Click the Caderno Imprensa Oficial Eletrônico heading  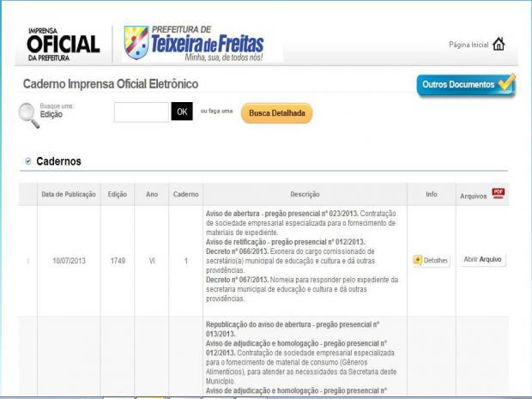pyautogui.click(x=111, y=84)
